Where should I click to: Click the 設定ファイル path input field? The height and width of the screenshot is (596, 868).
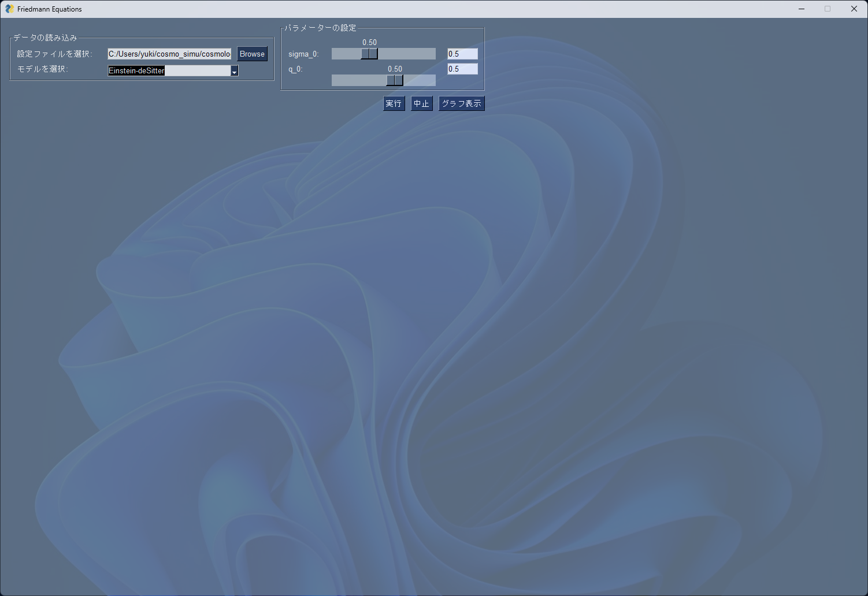point(168,54)
